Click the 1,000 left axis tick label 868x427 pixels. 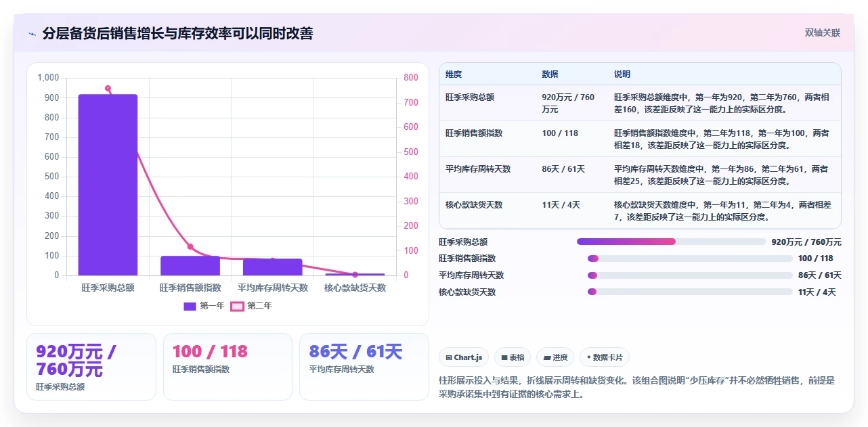click(x=48, y=78)
